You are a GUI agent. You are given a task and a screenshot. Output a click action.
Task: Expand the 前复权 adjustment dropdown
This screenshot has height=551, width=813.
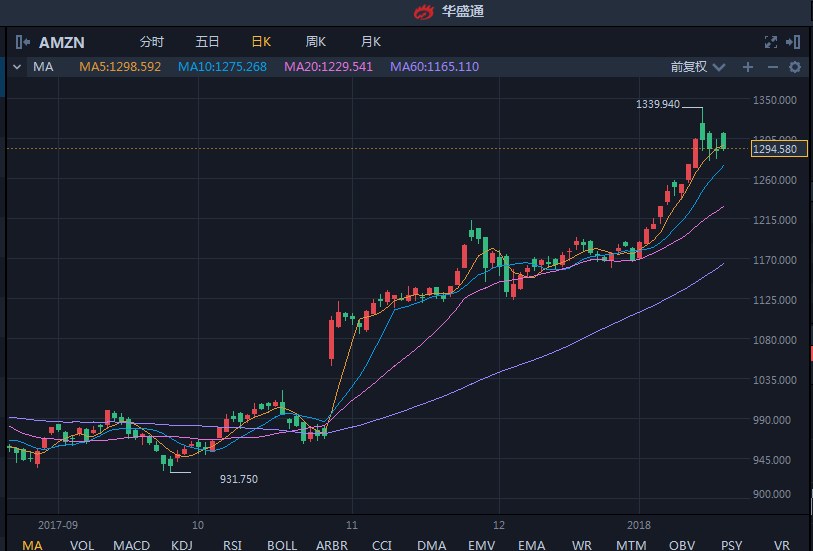(696, 67)
